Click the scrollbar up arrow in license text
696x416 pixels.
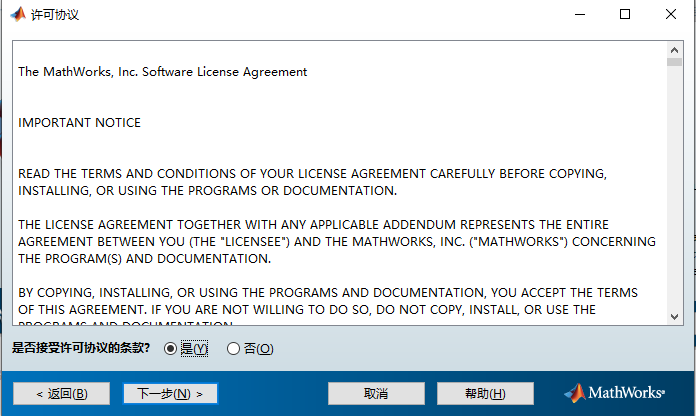click(674, 50)
